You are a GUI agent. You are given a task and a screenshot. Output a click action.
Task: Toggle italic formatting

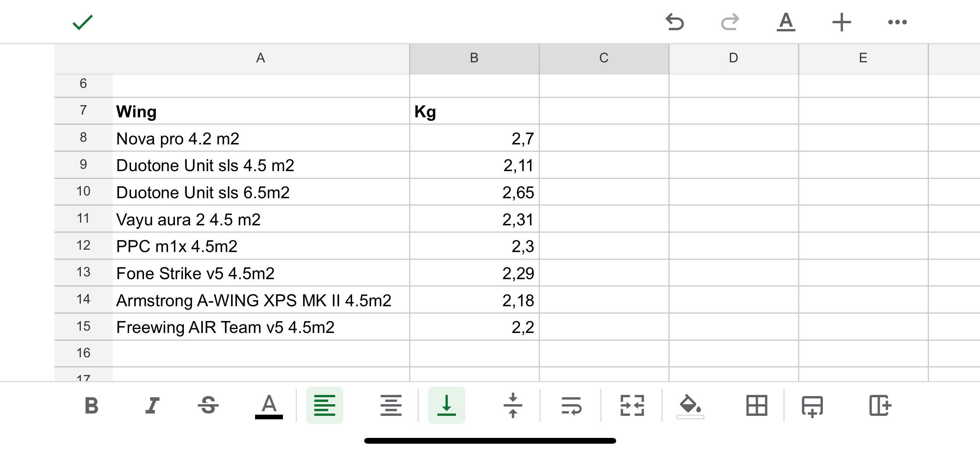point(152,406)
